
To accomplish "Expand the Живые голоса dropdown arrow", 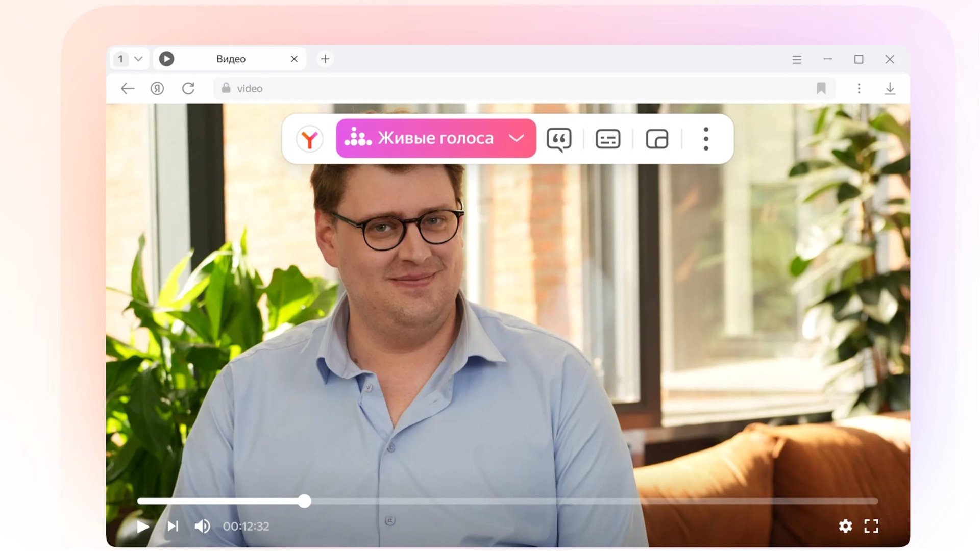I will (x=517, y=138).
